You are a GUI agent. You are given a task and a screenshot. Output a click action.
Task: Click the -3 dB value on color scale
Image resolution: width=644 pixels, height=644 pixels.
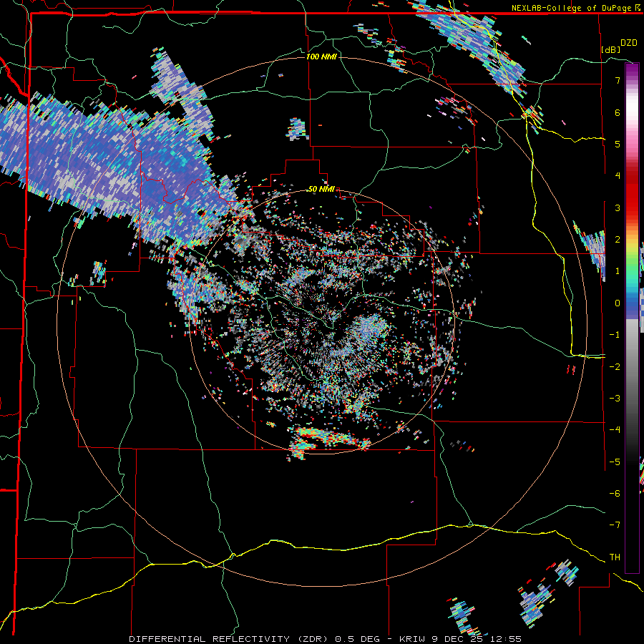[x=615, y=399]
